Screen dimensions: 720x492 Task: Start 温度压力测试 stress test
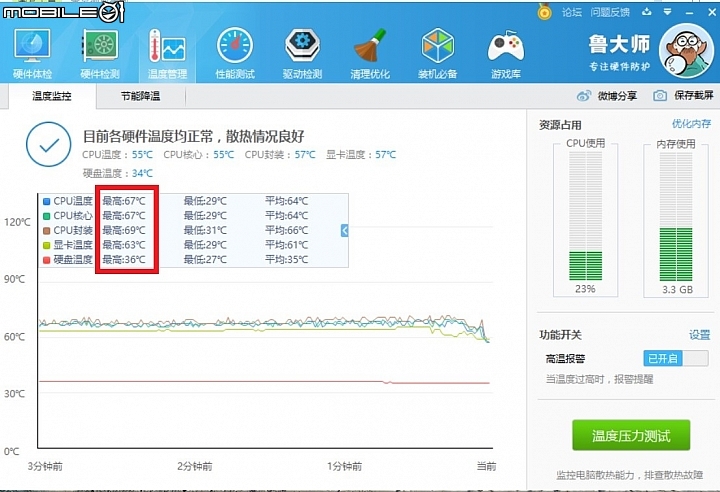tap(631, 435)
